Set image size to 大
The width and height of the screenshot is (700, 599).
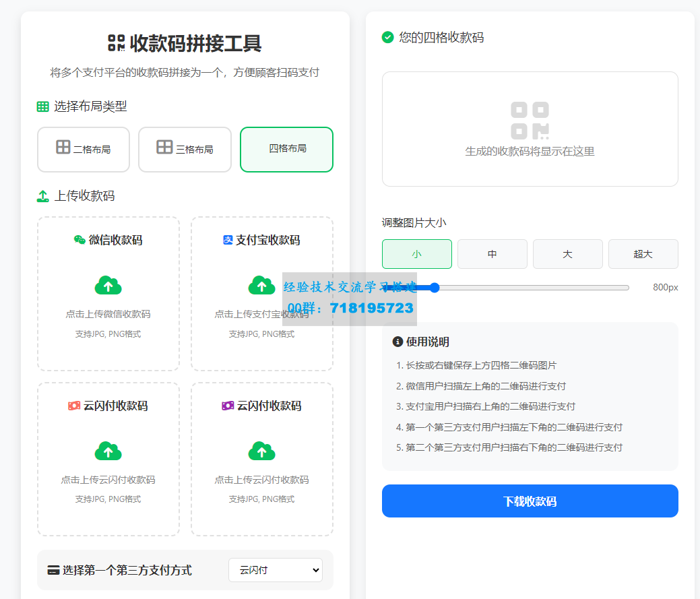568,254
